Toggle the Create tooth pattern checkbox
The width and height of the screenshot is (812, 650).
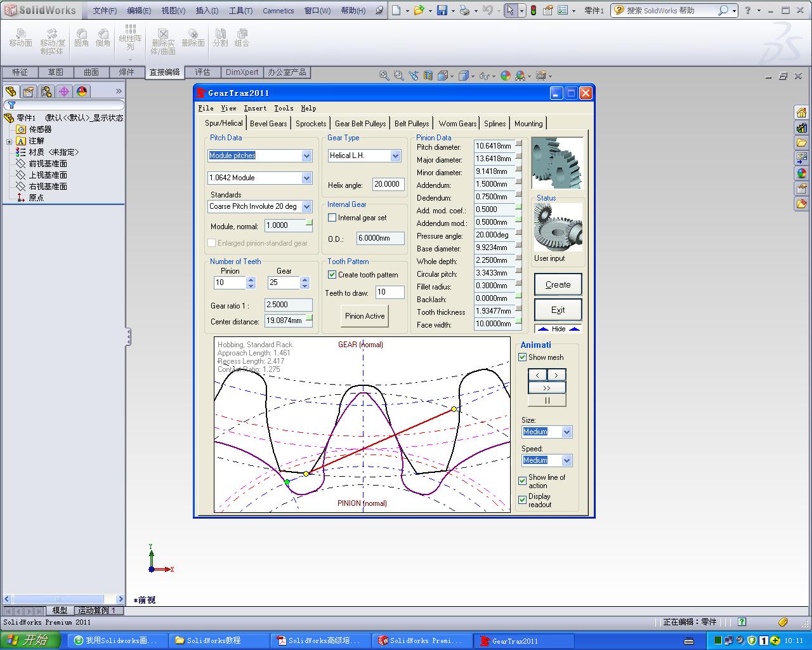coord(332,275)
